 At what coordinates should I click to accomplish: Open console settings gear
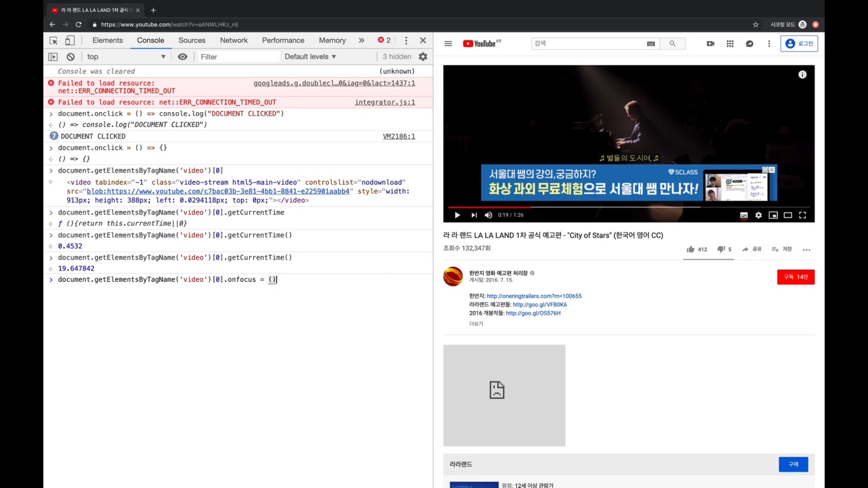423,57
